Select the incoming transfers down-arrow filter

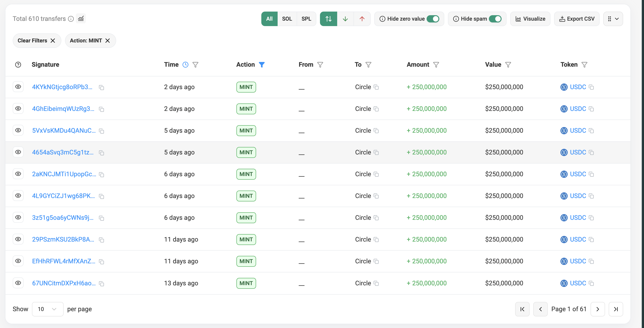345,19
